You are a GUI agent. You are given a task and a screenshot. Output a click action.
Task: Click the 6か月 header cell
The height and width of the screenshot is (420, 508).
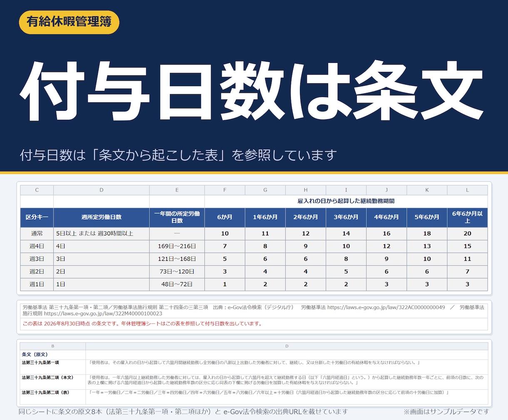coord(225,217)
